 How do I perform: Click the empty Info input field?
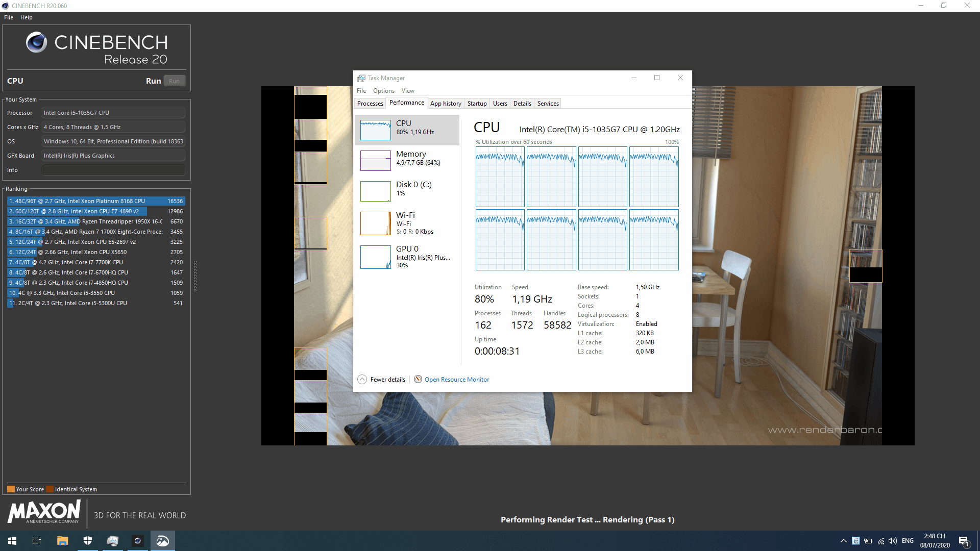pos(113,170)
